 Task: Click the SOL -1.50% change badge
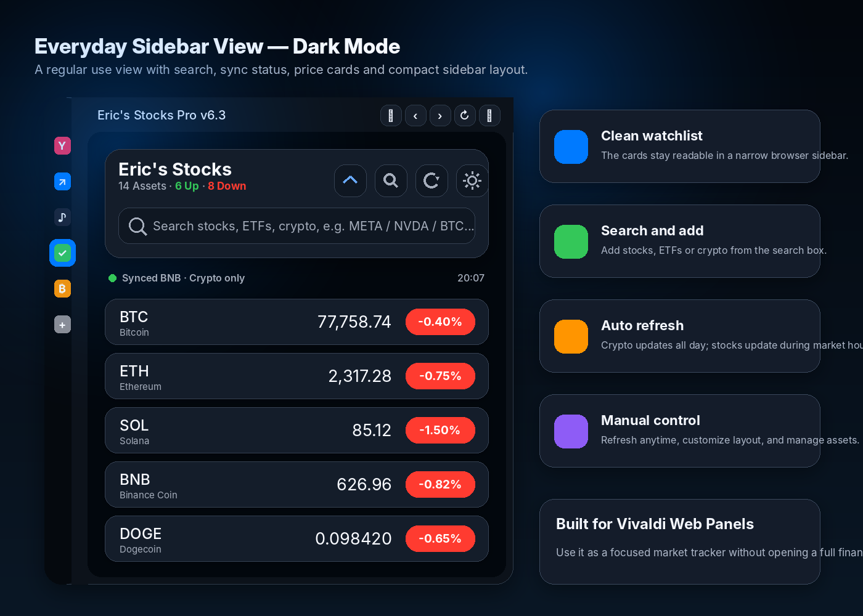pyautogui.click(x=440, y=430)
